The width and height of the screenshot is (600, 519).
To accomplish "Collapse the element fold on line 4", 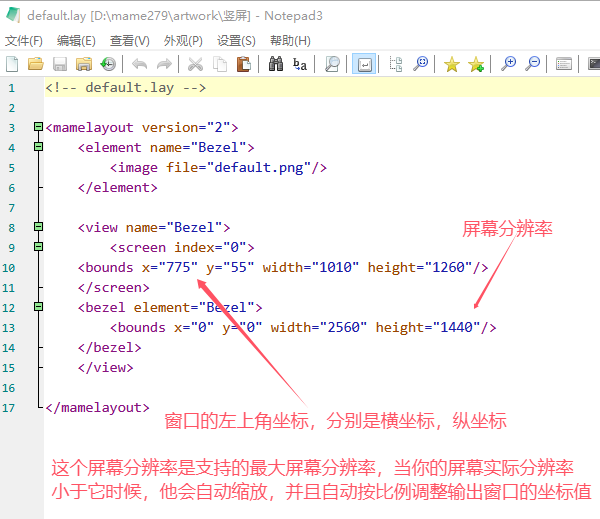I will (x=38, y=146).
